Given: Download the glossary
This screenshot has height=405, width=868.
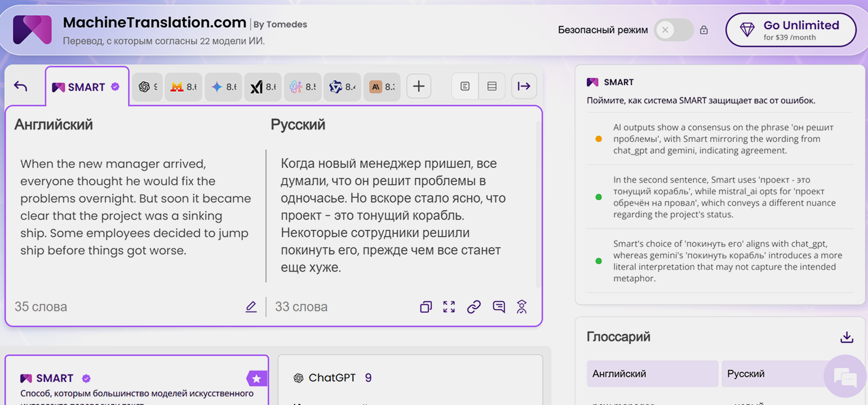Looking at the screenshot, I should (846, 337).
